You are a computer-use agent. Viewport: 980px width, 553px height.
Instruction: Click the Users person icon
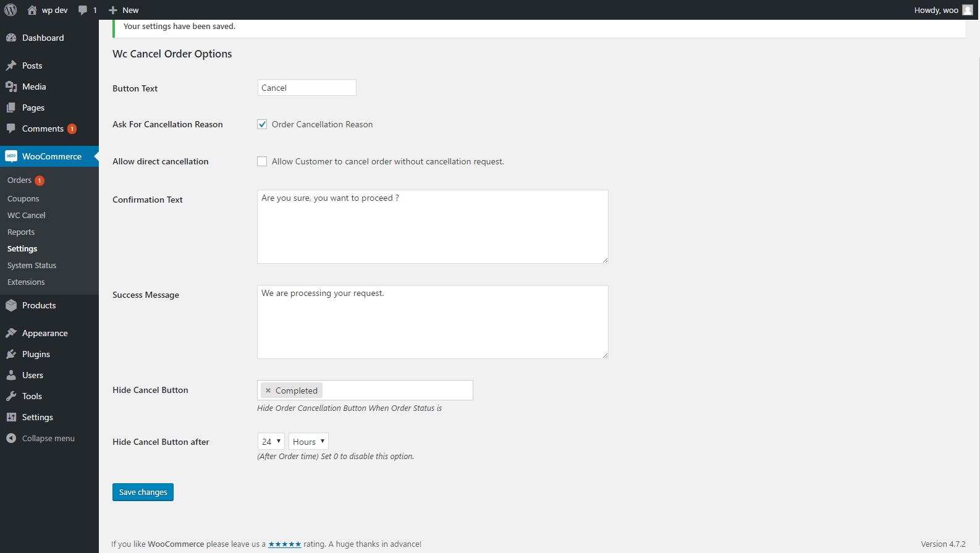tap(11, 375)
